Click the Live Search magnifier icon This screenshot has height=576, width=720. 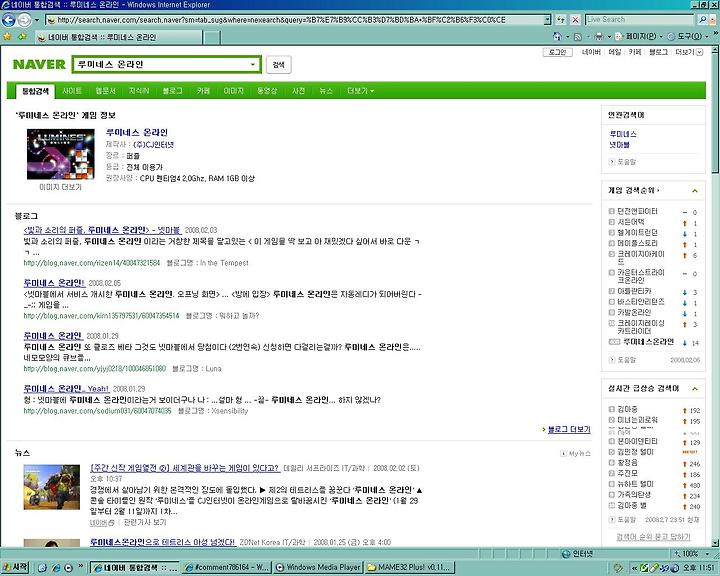click(703, 20)
